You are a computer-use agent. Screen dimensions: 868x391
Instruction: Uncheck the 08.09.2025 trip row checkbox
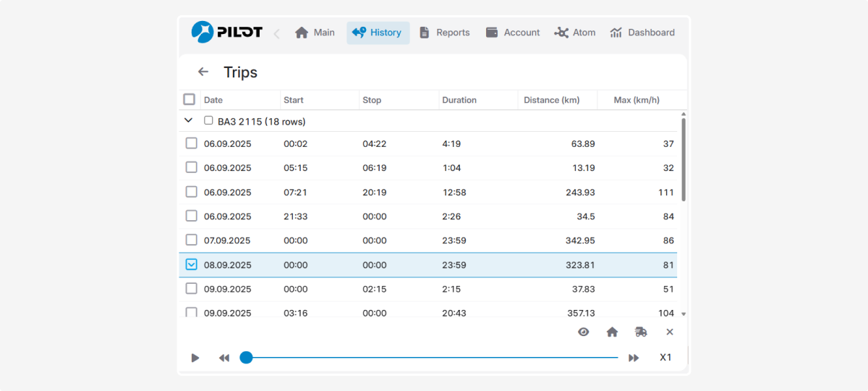click(x=191, y=264)
